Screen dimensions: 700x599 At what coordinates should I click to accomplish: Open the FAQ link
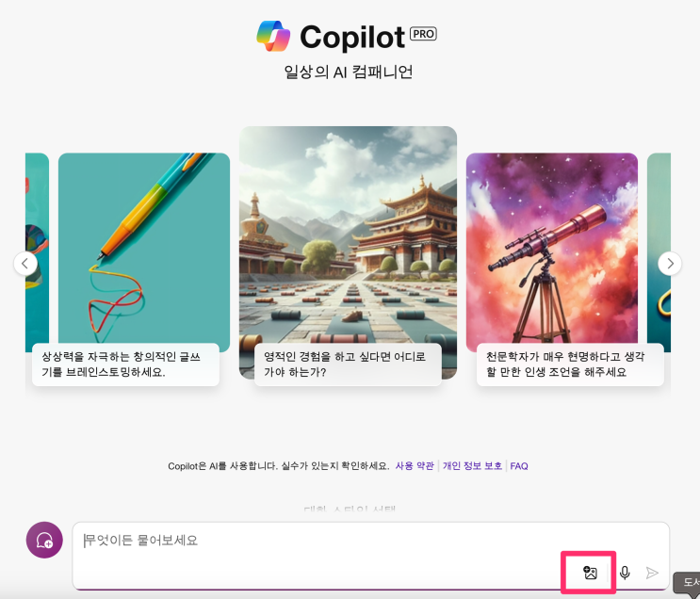(519, 466)
